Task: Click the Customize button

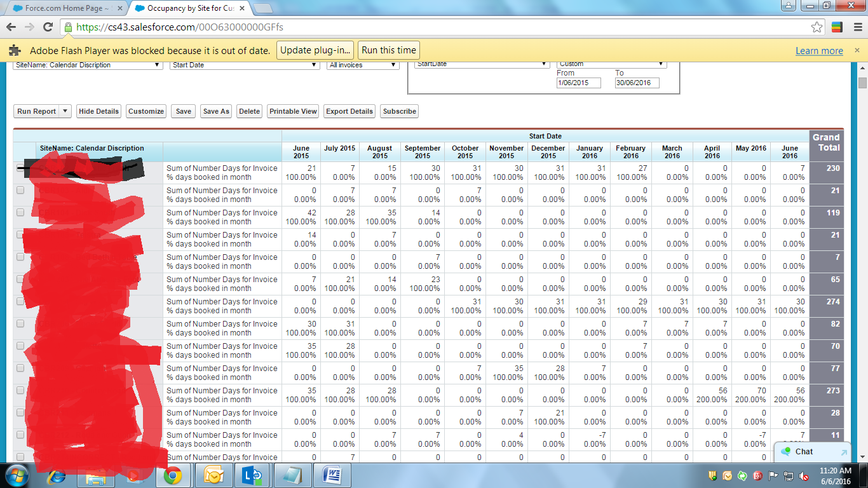Action: pyautogui.click(x=146, y=111)
